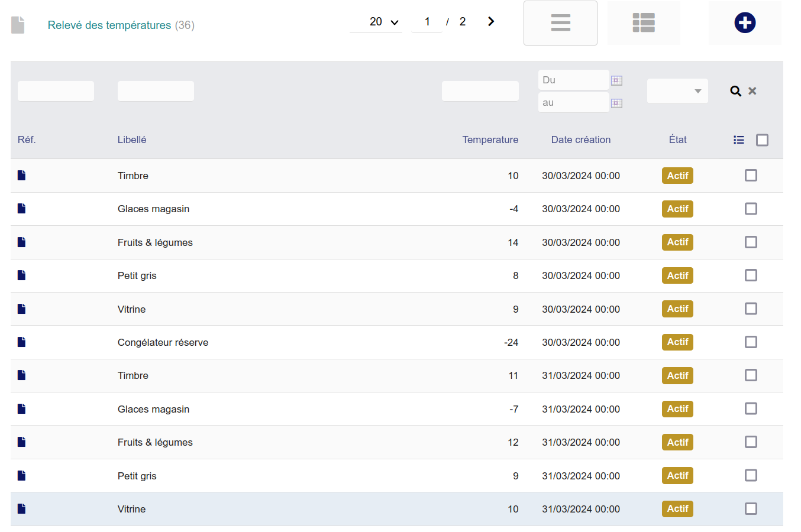801x532 pixels.
Task: Select the Glaces magasin -4 row checkbox
Action: (x=751, y=209)
